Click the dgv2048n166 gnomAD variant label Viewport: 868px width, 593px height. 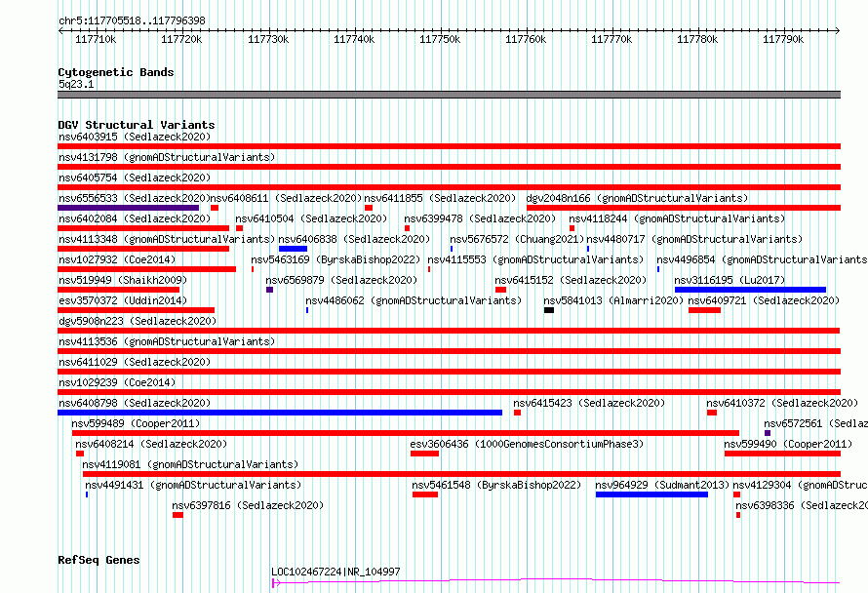[x=637, y=198]
